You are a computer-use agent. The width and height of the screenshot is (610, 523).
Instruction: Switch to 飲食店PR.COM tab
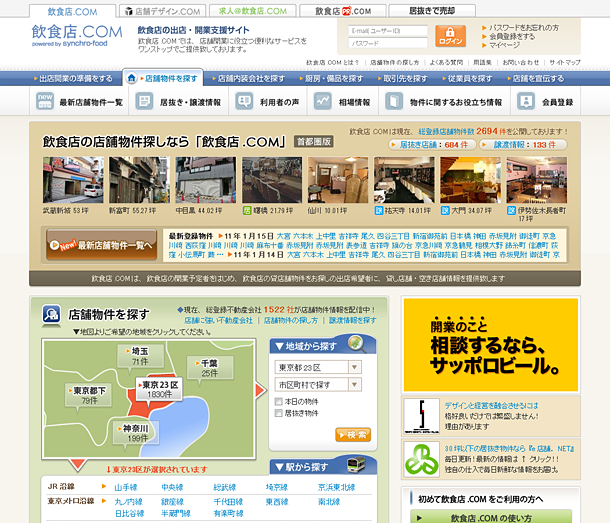(343, 11)
